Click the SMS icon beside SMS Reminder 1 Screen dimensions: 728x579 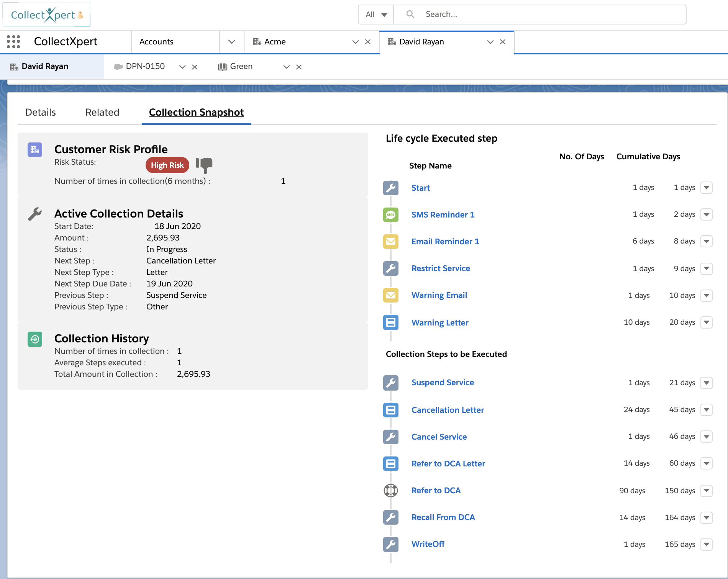(390, 214)
